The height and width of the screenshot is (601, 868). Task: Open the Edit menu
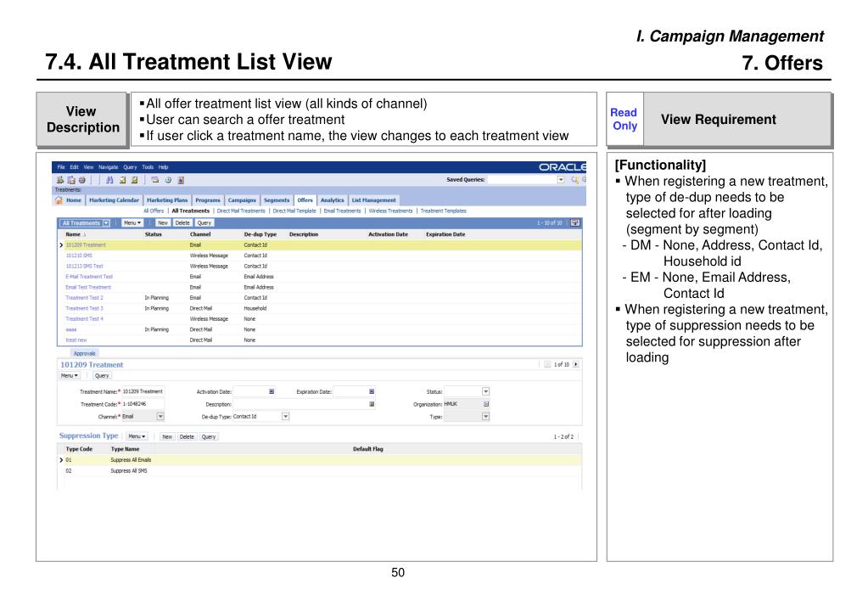(x=74, y=166)
